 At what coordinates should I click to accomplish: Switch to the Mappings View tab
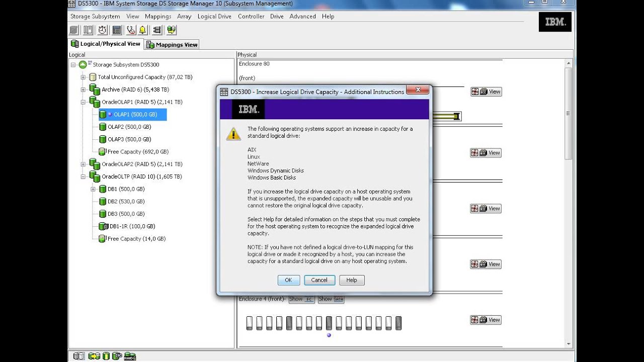(172, 45)
